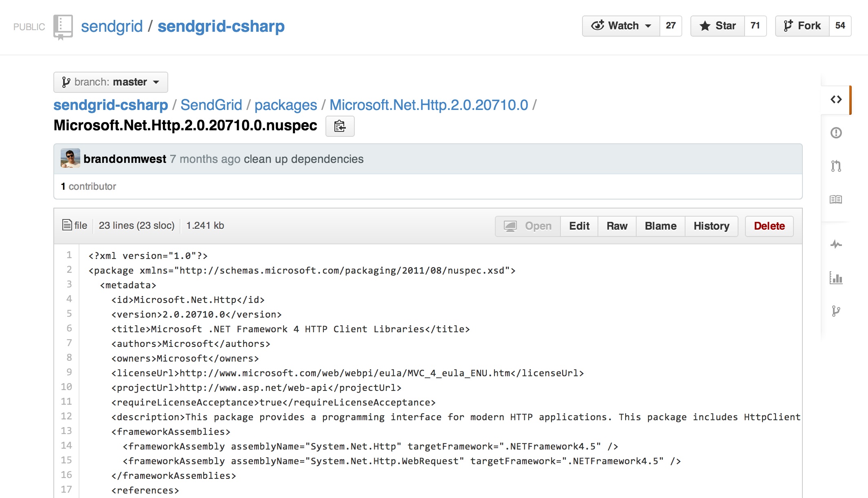868x498 pixels.
Task: Select line number 12
Action: tap(66, 417)
